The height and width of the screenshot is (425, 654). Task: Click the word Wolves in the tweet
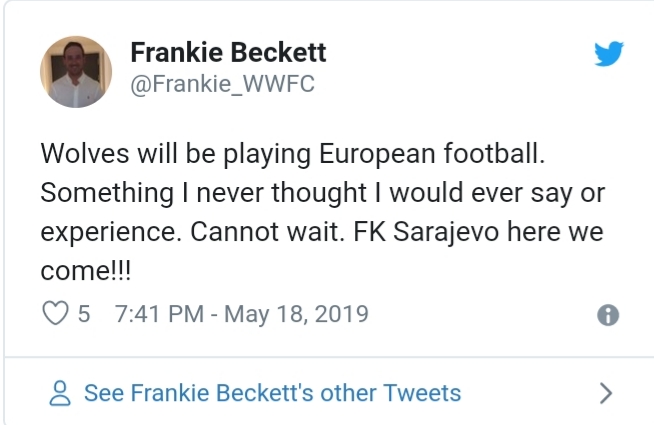(80, 155)
